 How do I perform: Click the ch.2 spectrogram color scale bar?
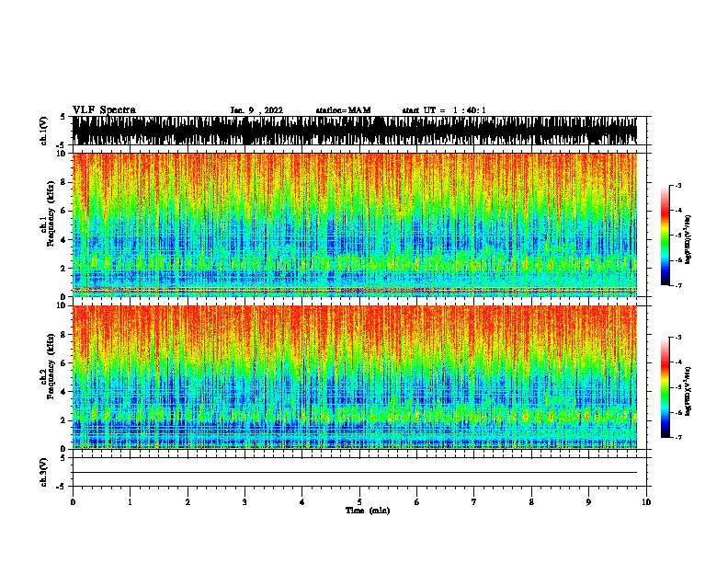(x=665, y=387)
